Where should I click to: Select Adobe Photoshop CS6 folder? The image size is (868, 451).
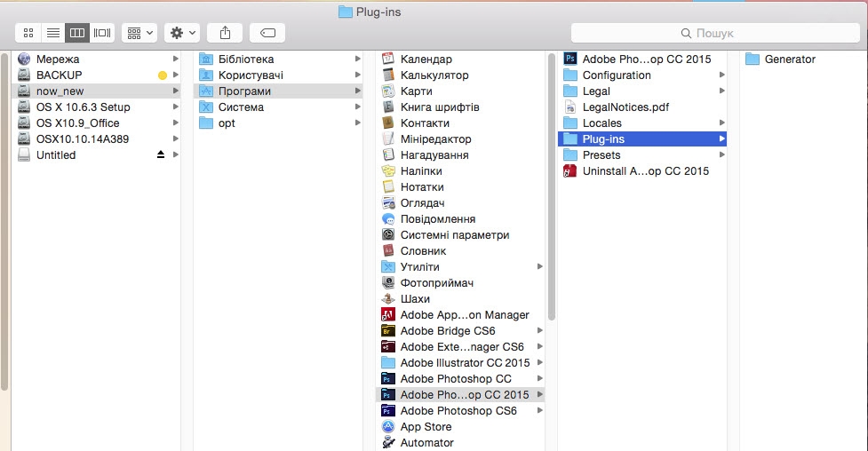460,410
